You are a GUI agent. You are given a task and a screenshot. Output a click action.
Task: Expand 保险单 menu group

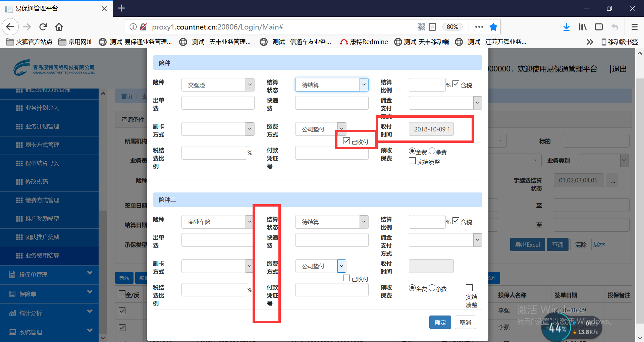(x=49, y=294)
